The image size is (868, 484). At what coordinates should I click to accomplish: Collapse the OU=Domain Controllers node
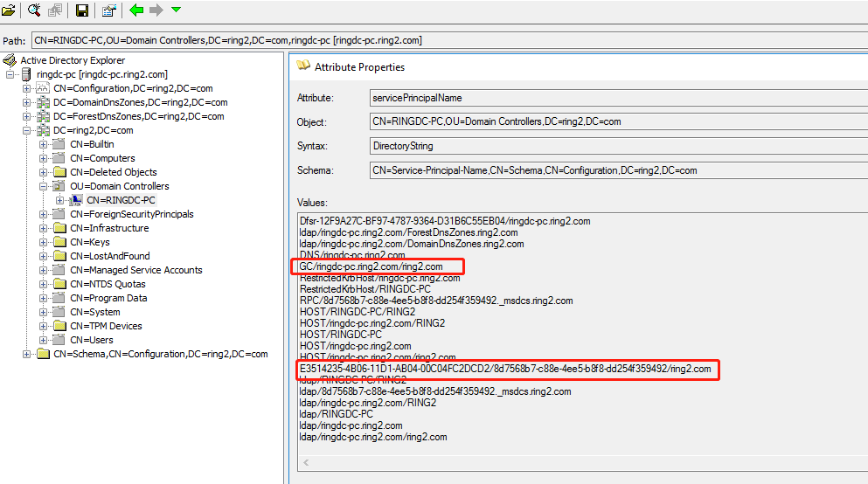(44, 186)
